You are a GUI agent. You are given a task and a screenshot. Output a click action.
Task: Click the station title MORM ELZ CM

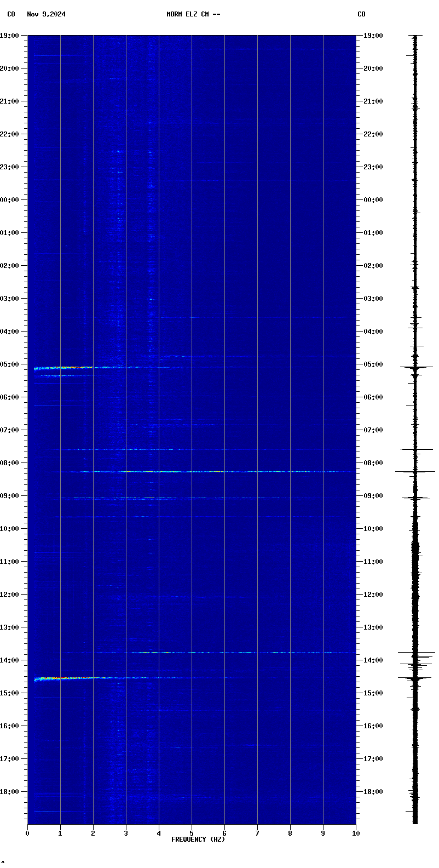[x=193, y=14]
